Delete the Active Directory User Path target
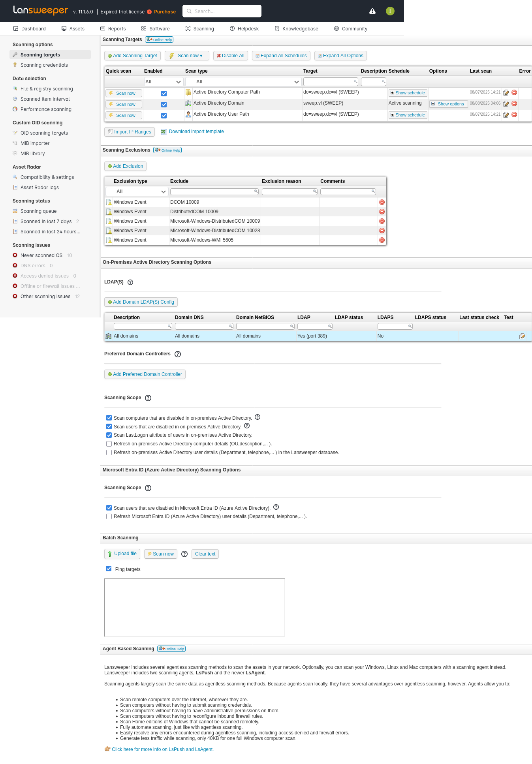532x764 pixels. 514,115
